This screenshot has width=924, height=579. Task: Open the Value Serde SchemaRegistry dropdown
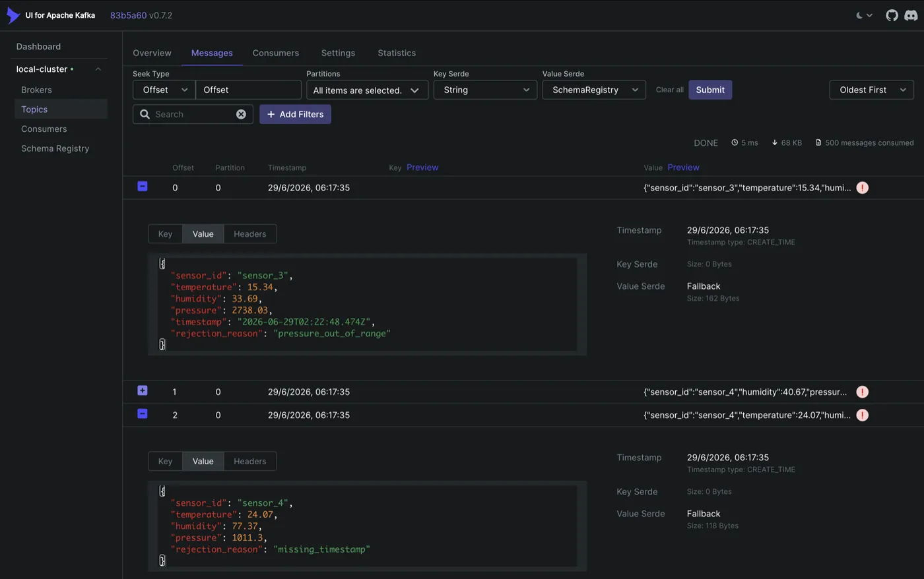594,90
